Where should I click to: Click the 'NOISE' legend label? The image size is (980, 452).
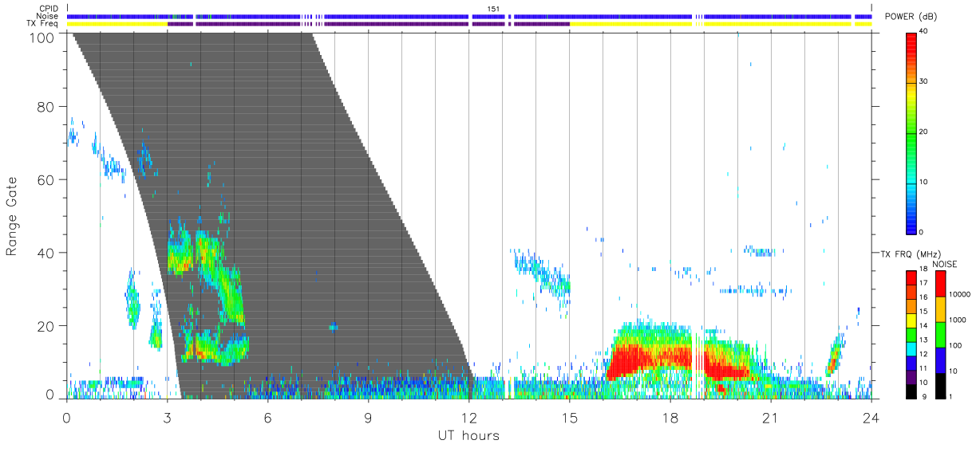pos(944,264)
